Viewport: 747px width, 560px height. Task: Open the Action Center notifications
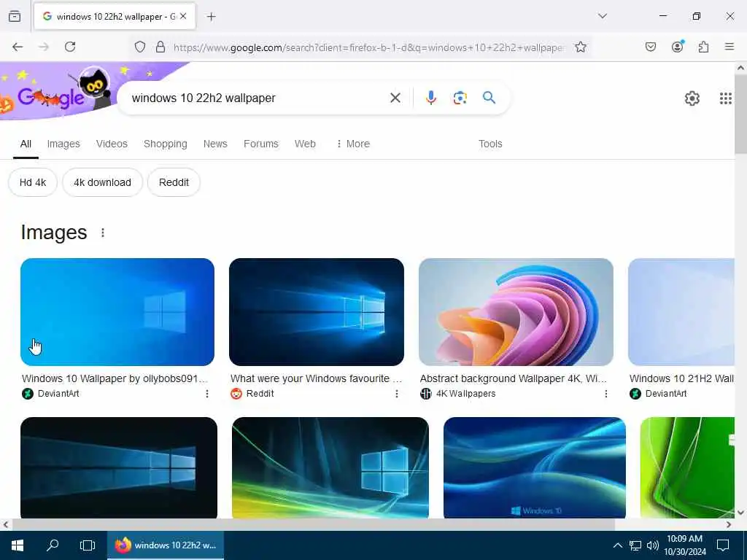point(723,545)
